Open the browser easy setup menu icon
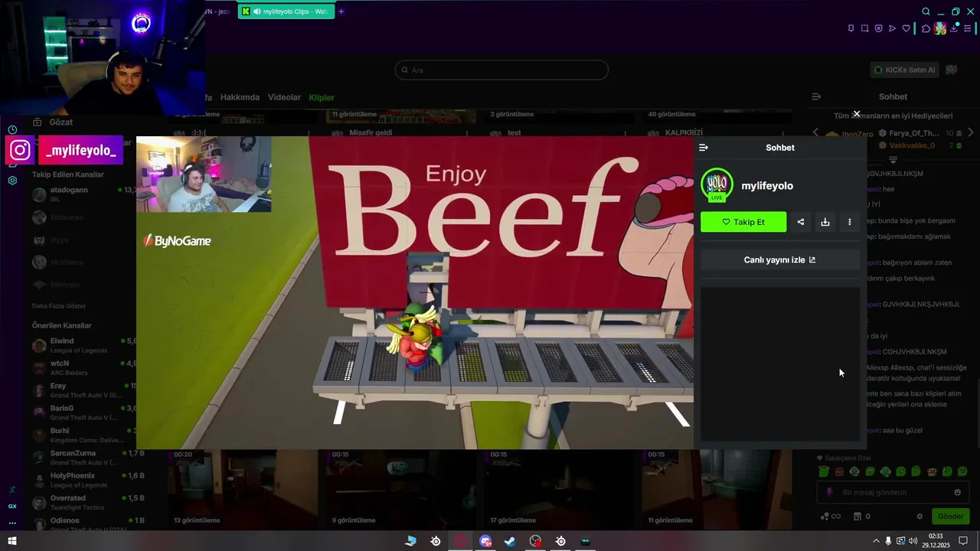The height and width of the screenshot is (551, 980). click(x=968, y=28)
